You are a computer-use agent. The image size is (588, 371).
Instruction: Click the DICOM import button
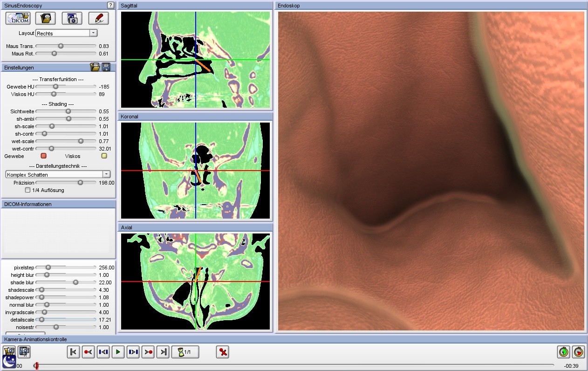(18, 18)
